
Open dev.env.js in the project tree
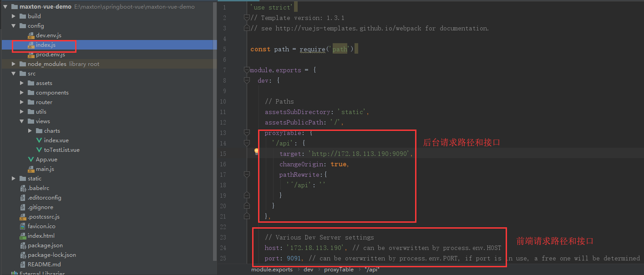click(48, 35)
